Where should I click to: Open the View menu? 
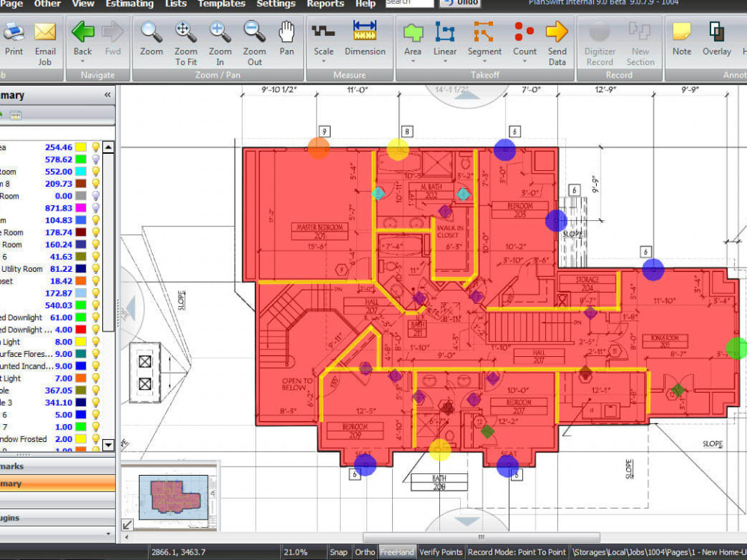(83, 3)
